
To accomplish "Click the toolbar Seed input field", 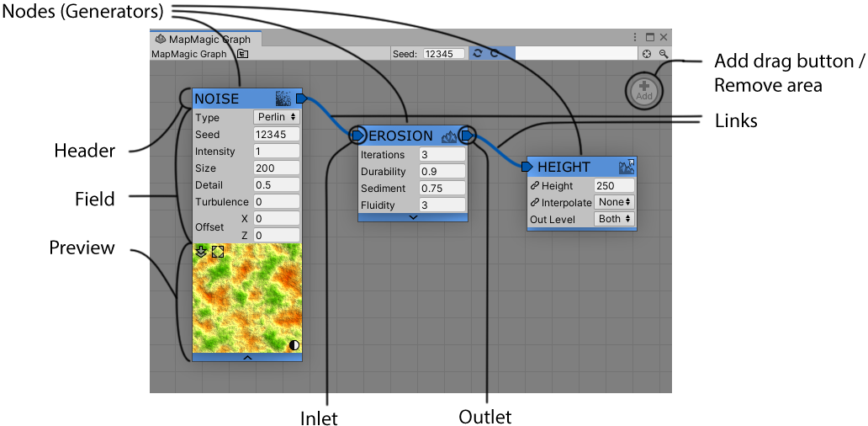I will (444, 54).
